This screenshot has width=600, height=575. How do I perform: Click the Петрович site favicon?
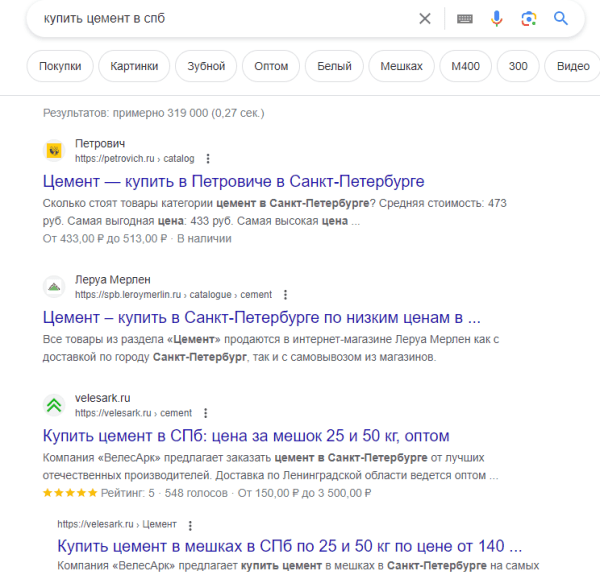point(54,150)
